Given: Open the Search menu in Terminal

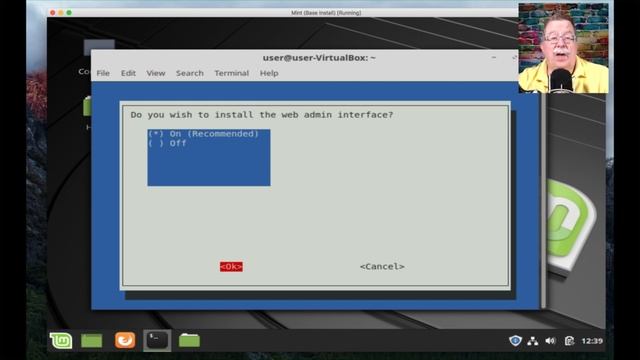Looking at the screenshot, I should pyautogui.click(x=190, y=73).
